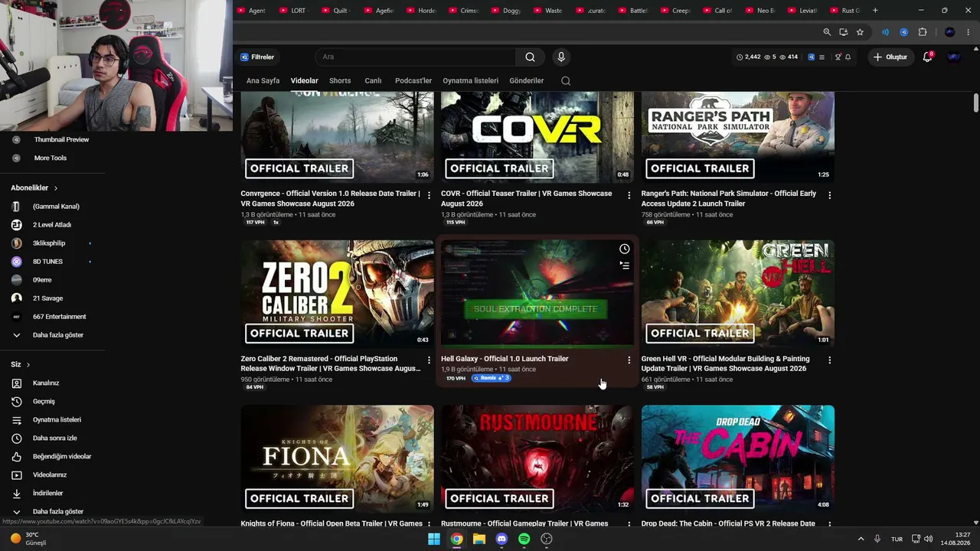The image size is (980, 551).
Task: Click the small bell in extension stats bar
Action: coord(848,57)
